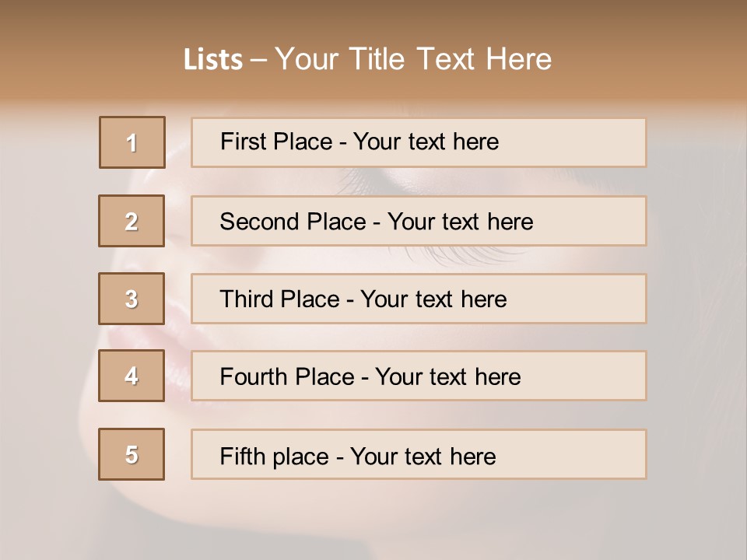
Task: Select the number 4 box
Action: [x=132, y=376]
